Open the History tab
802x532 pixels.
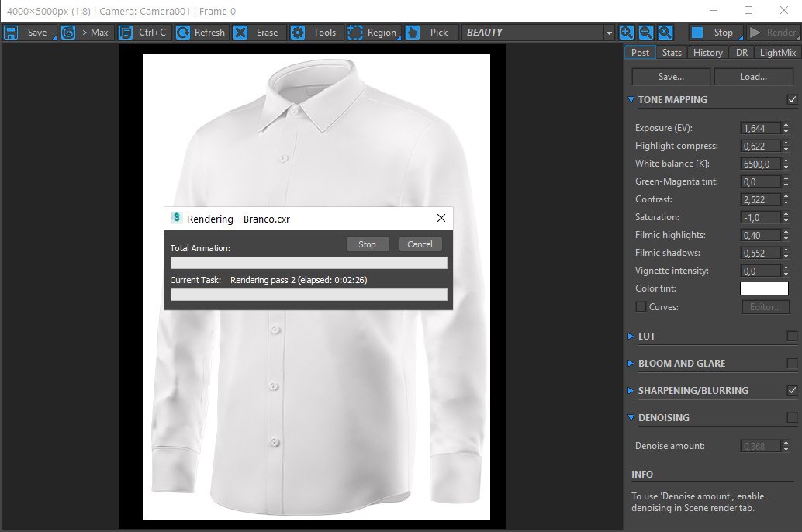(x=707, y=52)
